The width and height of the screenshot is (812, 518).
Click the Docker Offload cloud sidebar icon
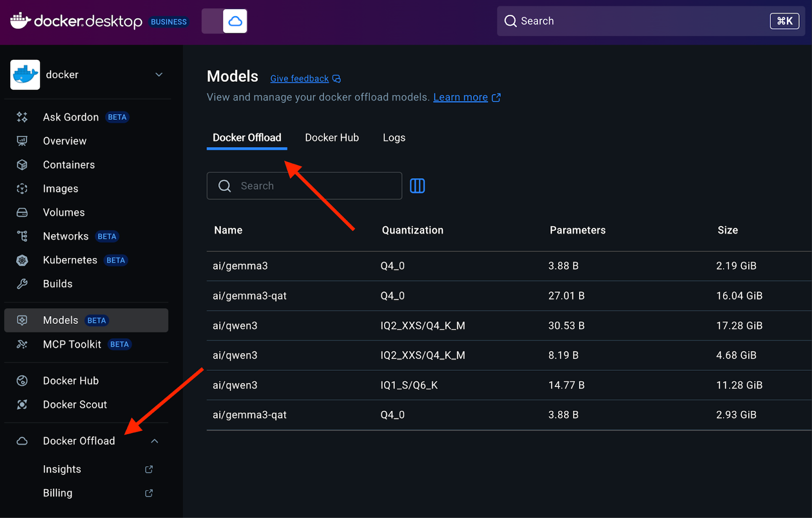click(22, 441)
